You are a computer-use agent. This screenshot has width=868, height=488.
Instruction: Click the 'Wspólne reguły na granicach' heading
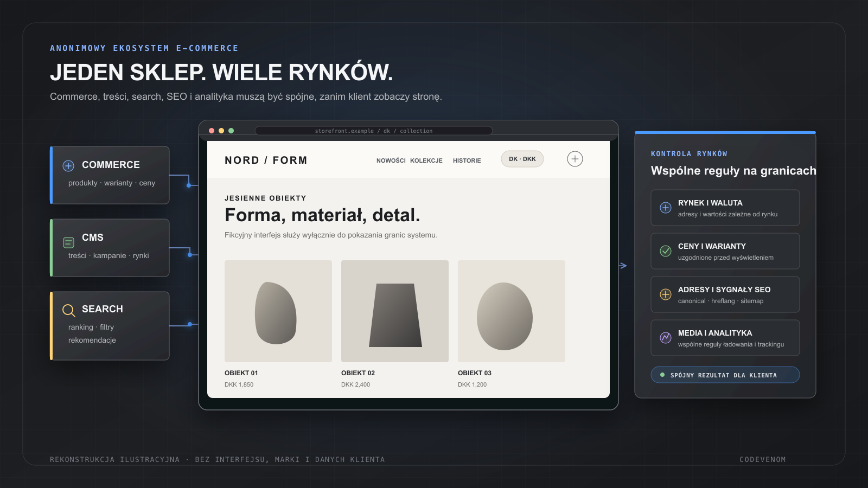733,171
